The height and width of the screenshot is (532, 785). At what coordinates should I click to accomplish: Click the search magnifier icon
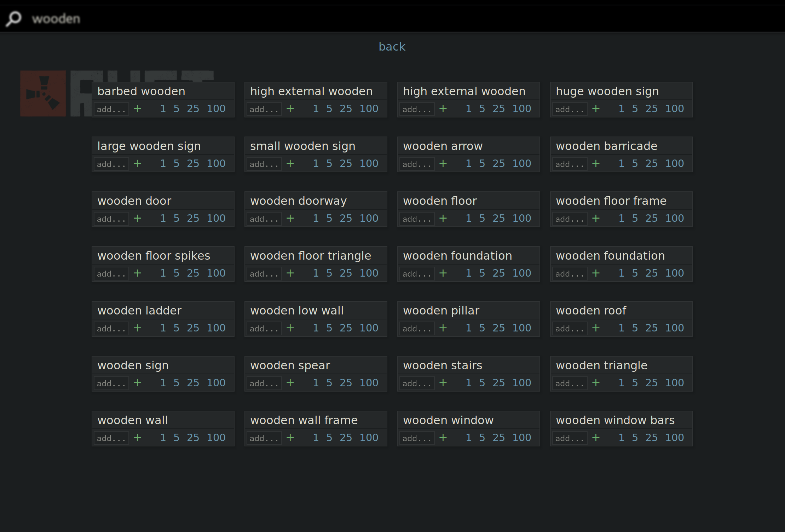pos(13,19)
